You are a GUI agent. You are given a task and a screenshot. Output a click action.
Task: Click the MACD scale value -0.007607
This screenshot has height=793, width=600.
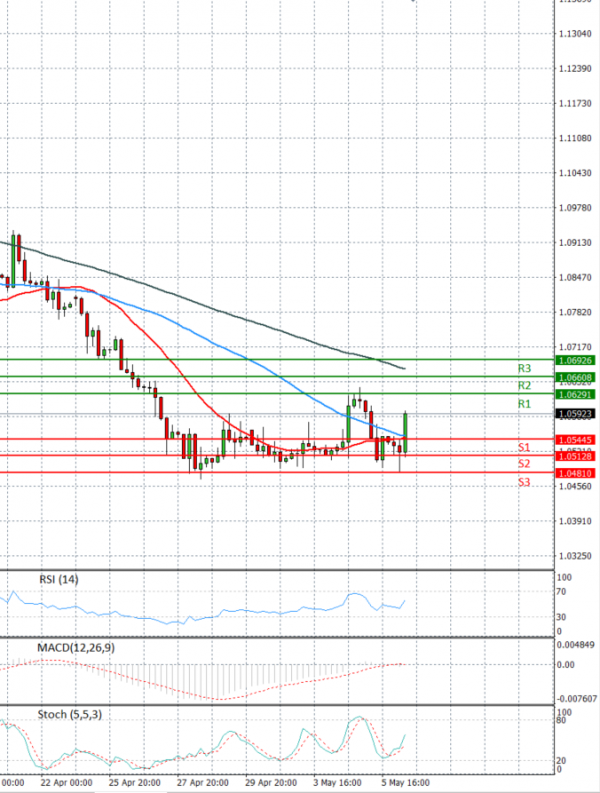pos(576,699)
